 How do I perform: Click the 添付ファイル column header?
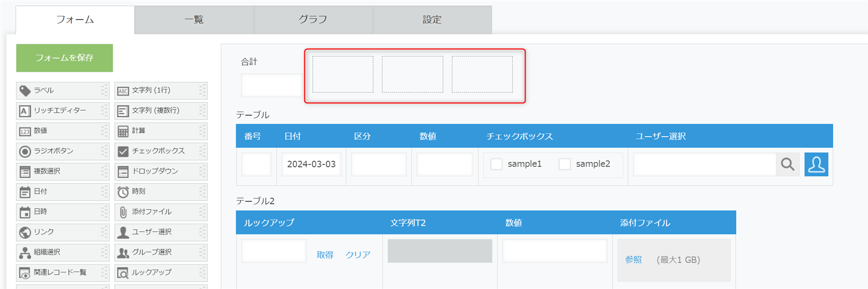coord(645,223)
